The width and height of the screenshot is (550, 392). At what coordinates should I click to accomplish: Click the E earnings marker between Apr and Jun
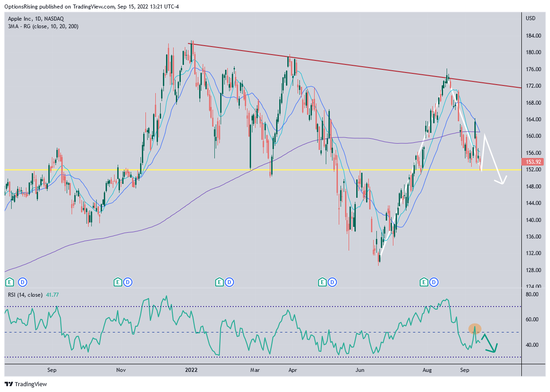pos(322,282)
